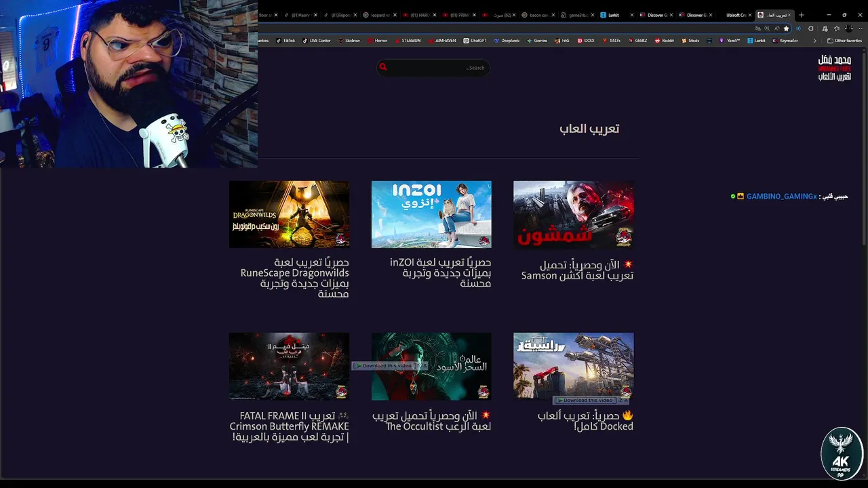The image size is (868, 488).
Task: Open the AIMHAVEN bookmark
Action: click(x=441, y=41)
